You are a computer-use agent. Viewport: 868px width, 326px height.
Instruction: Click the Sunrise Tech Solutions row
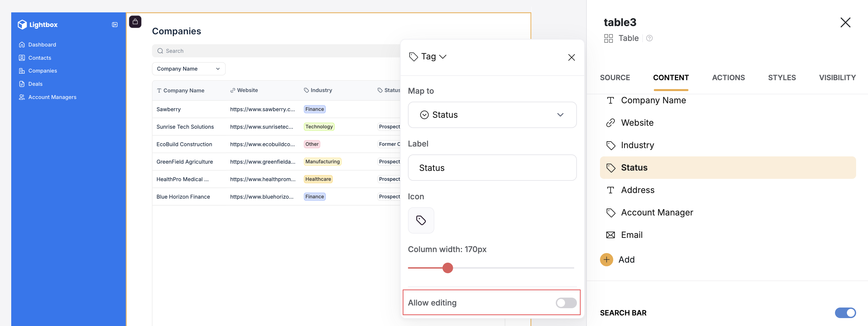tap(185, 127)
